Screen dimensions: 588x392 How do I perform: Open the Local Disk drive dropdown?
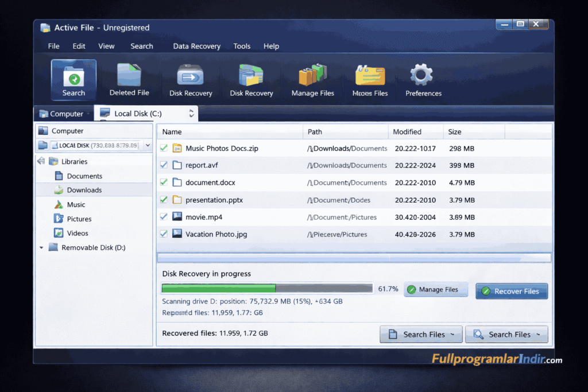pyautogui.click(x=148, y=145)
